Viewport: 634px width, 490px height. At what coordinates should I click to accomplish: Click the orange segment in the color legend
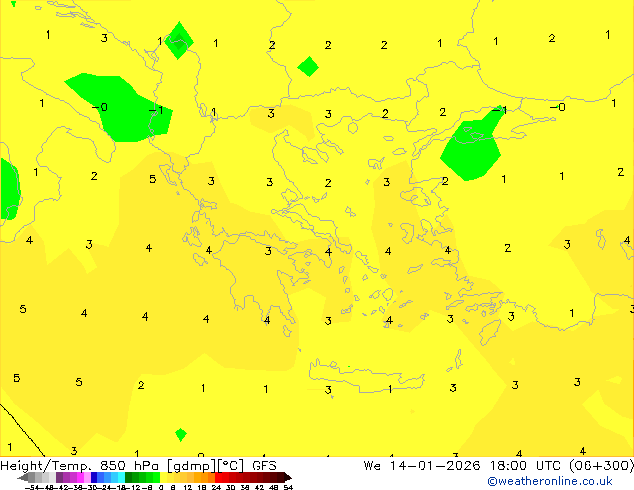[205, 477]
